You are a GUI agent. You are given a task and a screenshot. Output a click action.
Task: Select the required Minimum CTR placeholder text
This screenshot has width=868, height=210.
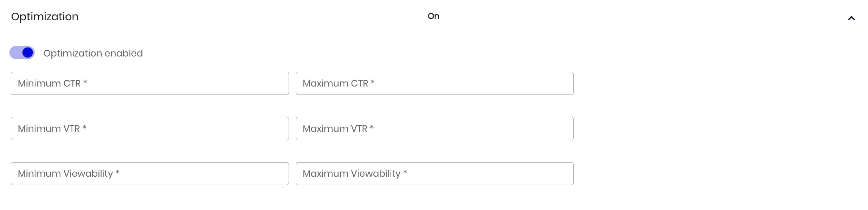pos(52,83)
